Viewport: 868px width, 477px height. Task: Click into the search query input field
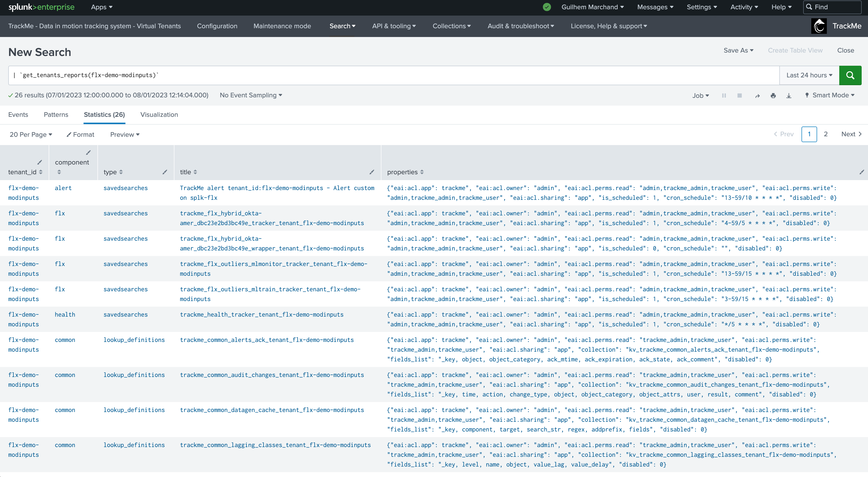click(394, 75)
